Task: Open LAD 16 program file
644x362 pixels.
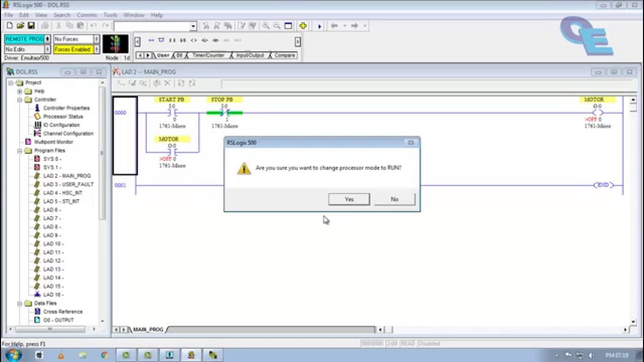Action: click(x=53, y=295)
